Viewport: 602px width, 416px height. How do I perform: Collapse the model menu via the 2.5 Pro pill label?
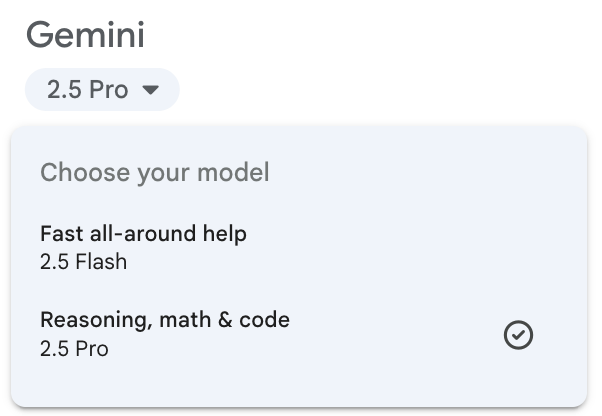pyautogui.click(x=88, y=90)
